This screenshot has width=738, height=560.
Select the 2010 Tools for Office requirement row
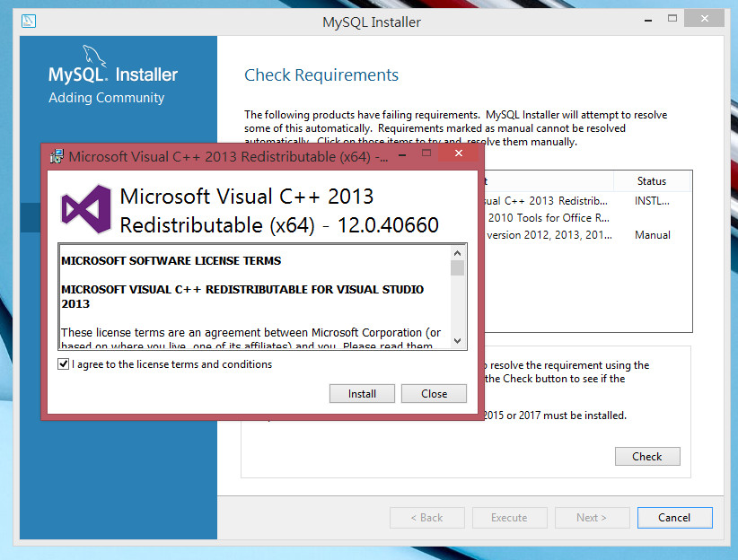click(586, 218)
